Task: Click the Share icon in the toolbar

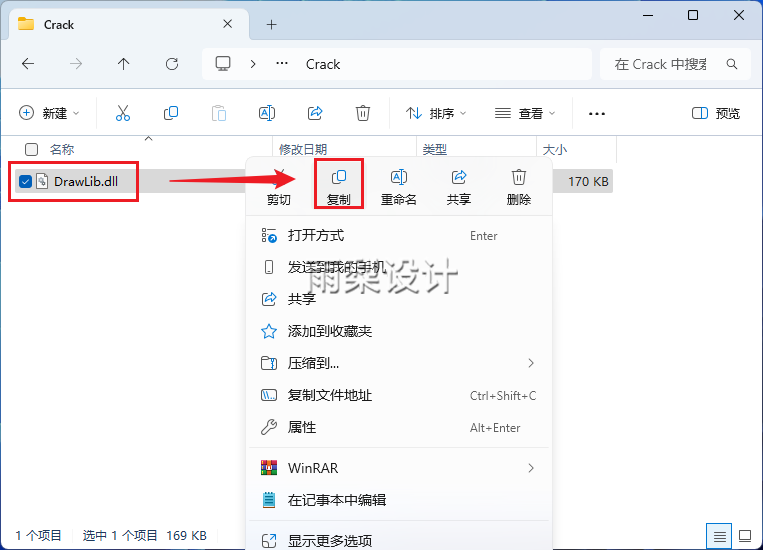Action: coord(315,113)
